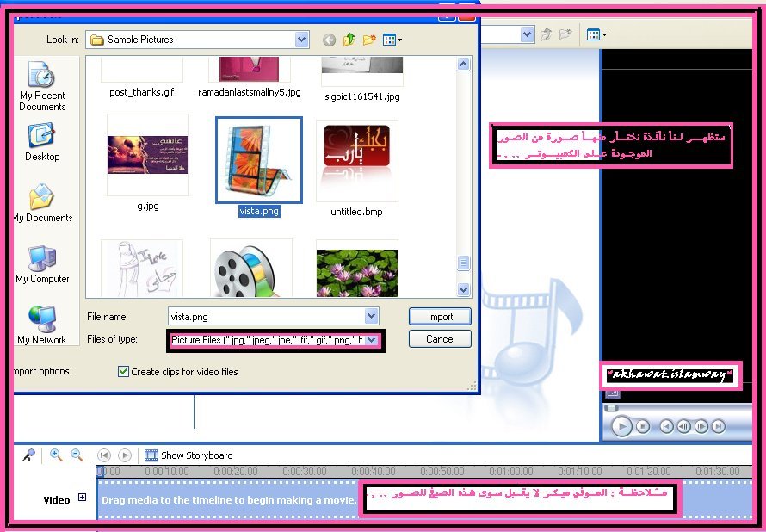Screen dimensions: 766x532
Task: Click the File name input field
Action: click(266, 317)
